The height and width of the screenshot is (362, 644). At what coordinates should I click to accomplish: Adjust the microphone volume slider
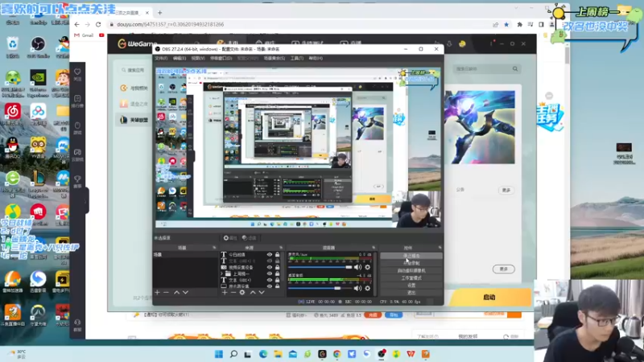[320, 267]
